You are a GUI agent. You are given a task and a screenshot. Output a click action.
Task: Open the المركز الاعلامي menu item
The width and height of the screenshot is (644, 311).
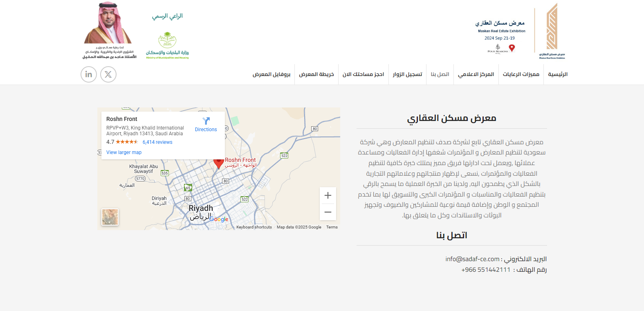476,74
